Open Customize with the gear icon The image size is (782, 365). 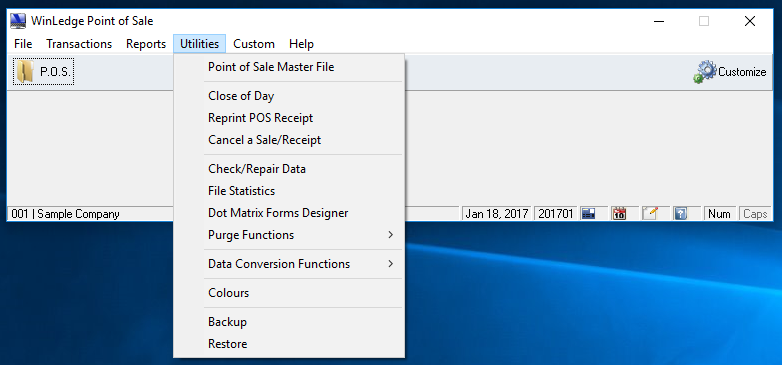pyautogui.click(x=730, y=72)
